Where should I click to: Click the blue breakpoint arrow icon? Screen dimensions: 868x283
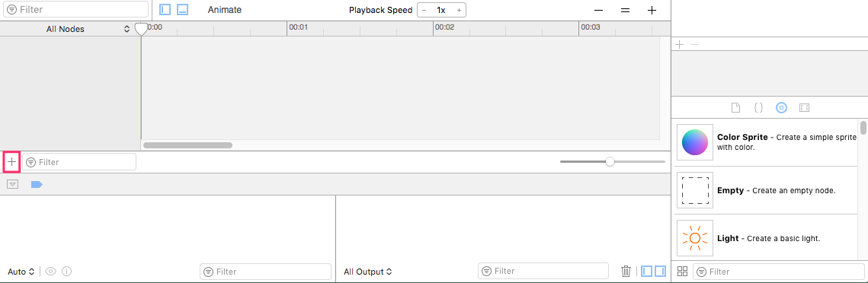click(37, 184)
